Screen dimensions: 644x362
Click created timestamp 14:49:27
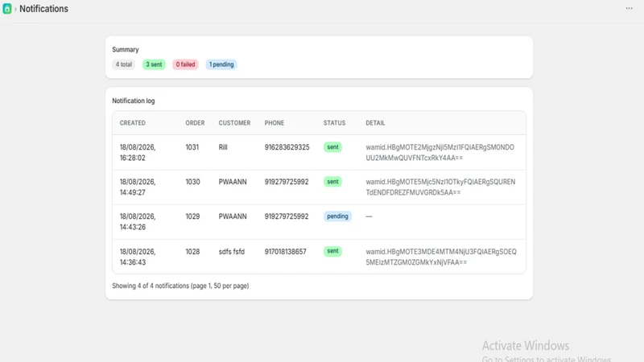coord(132,192)
